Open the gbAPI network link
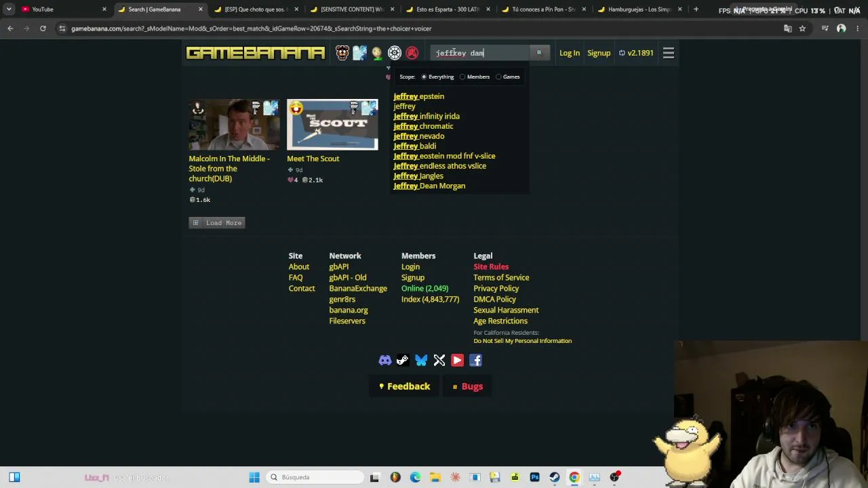Viewport: 868px width, 488px height. coord(339,267)
